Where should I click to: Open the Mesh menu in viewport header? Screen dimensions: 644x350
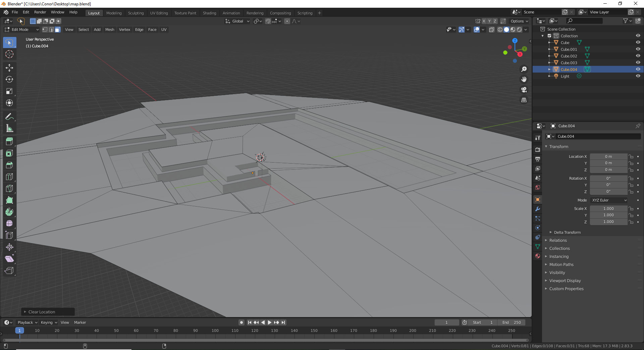coord(110,30)
